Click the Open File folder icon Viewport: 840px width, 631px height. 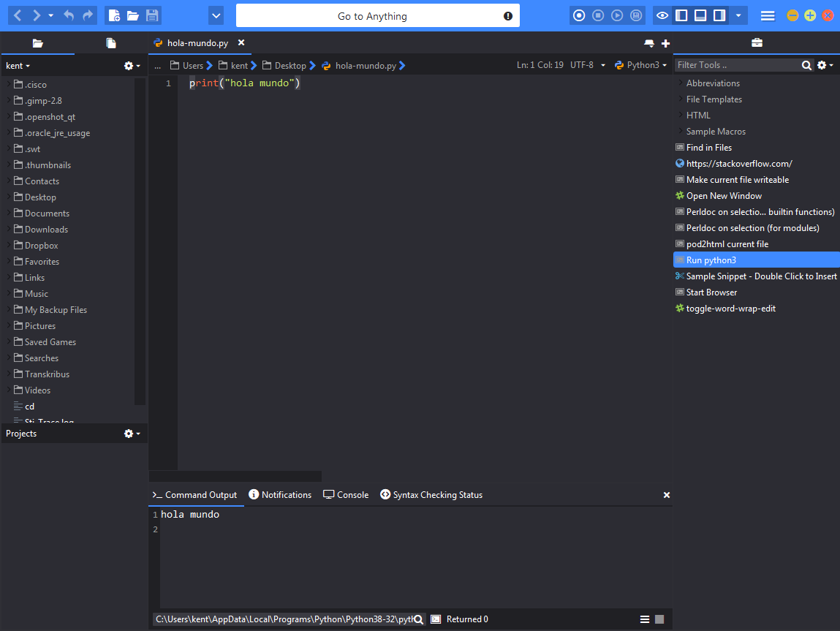click(x=133, y=15)
